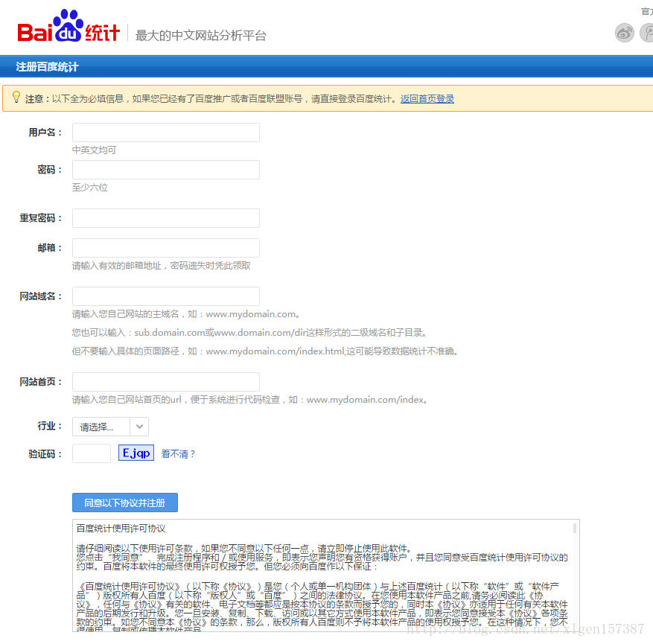Click the 用户名 input field

click(x=165, y=133)
